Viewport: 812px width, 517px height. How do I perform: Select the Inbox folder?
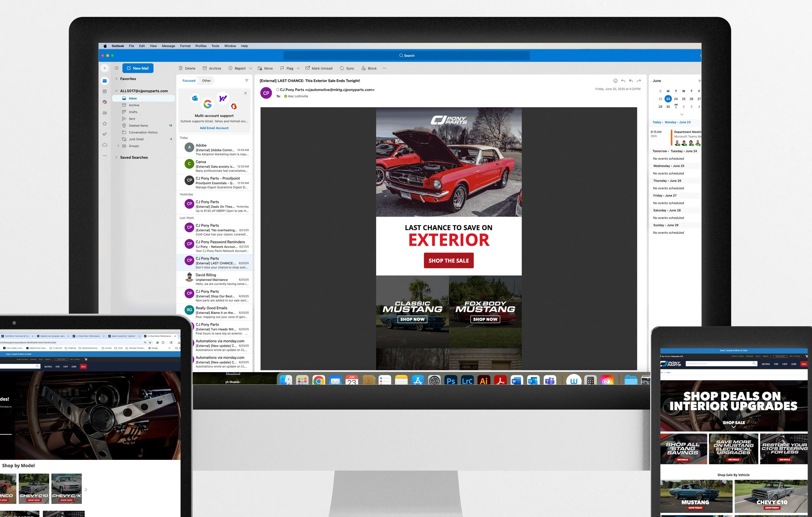144,98
